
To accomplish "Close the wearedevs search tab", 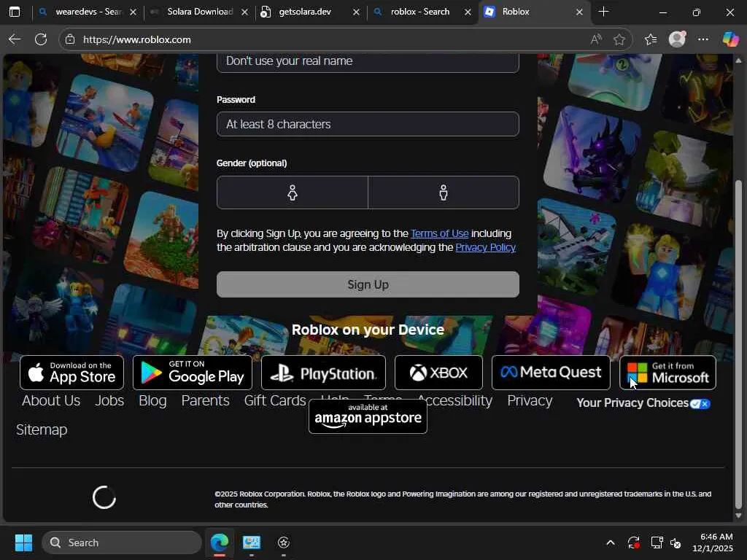I will 133,12.
